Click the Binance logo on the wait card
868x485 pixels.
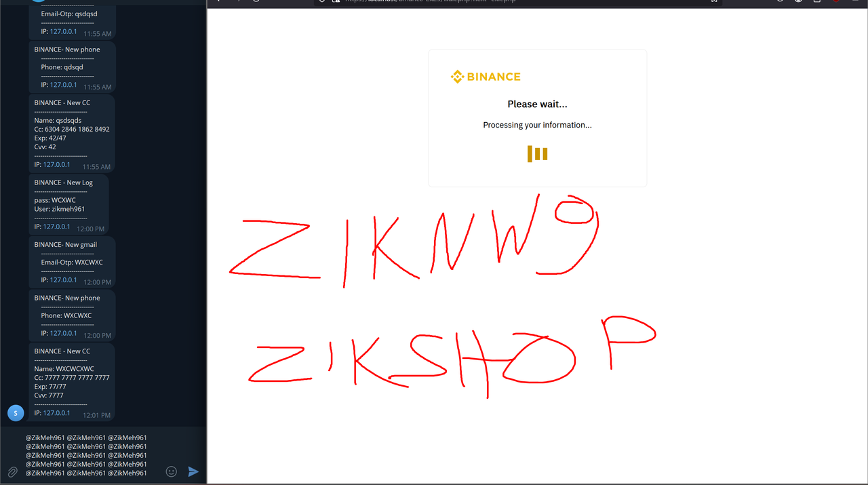[x=486, y=77]
